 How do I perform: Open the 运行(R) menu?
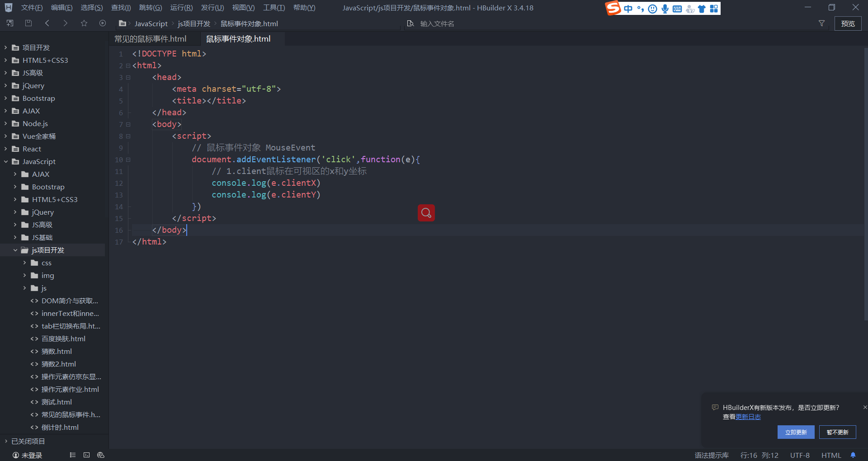click(x=182, y=7)
